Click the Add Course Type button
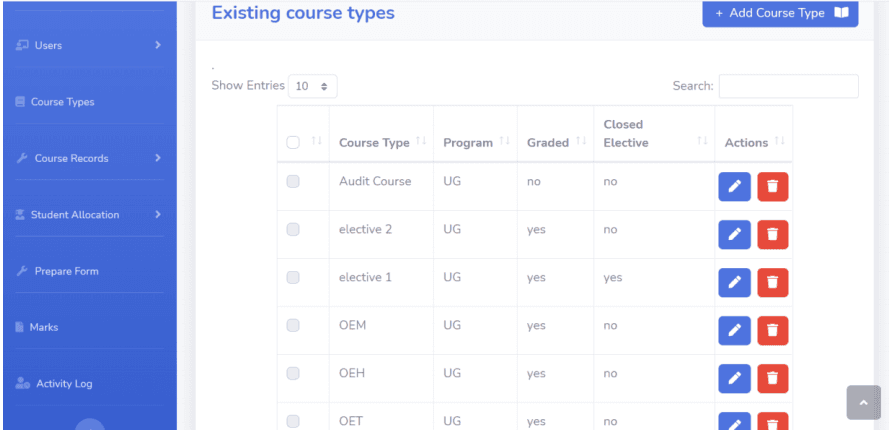The width and height of the screenshot is (890, 435). click(x=780, y=13)
